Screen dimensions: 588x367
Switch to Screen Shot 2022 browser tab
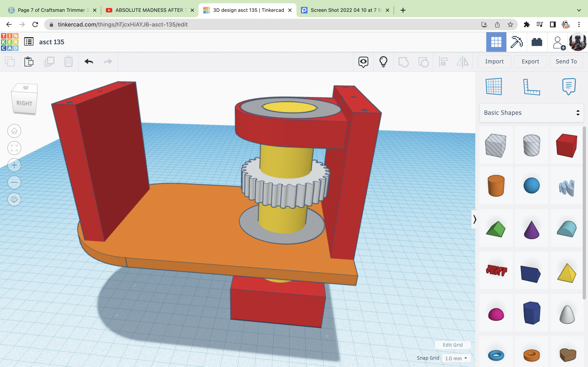(345, 10)
